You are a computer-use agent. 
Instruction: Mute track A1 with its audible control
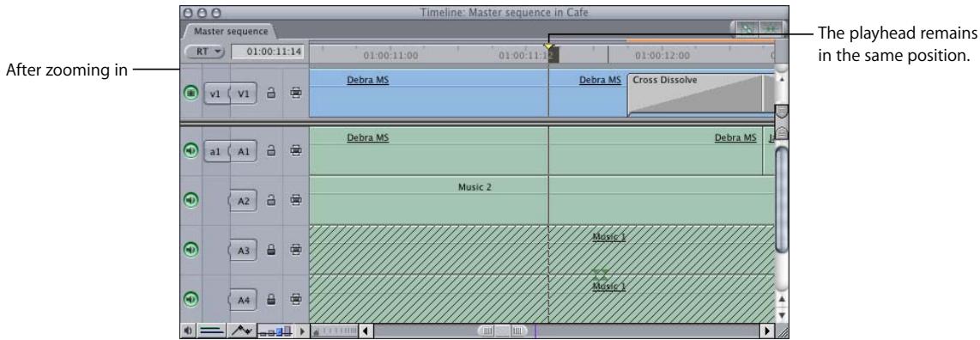[x=191, y=150]
